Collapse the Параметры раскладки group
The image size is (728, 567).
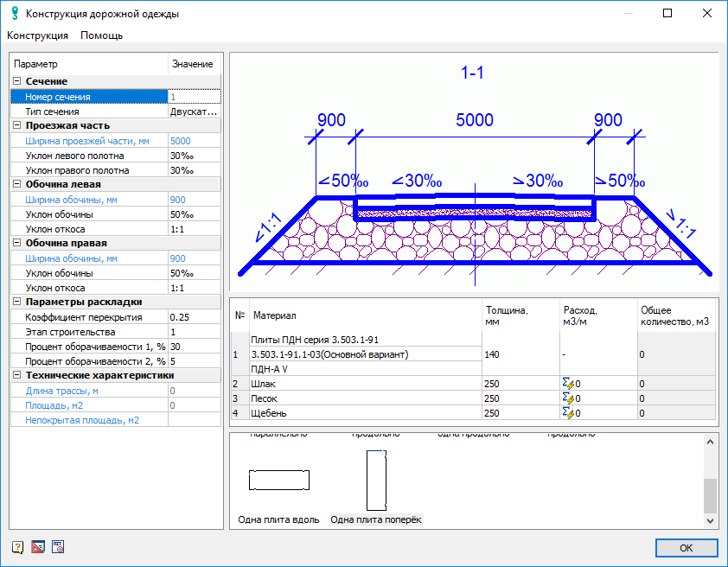(x=17, y=302)
